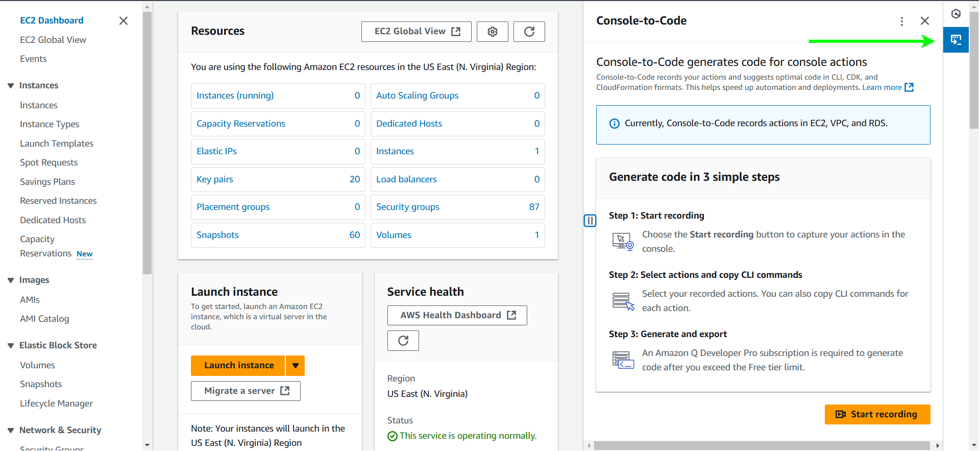980x451 pixels.
Task: Go to EC2 Dashboard in sidebar
Action: click(x=52, y=20)
